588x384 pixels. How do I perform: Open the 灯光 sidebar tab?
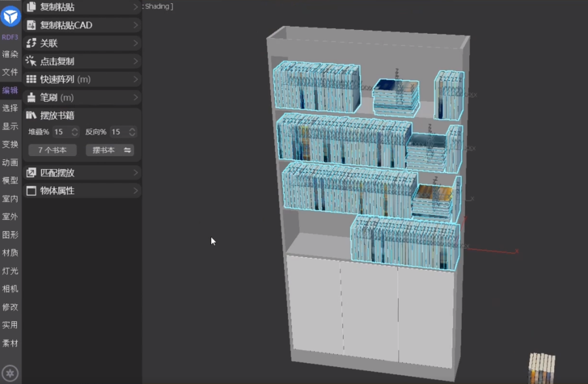coord(10,271)
